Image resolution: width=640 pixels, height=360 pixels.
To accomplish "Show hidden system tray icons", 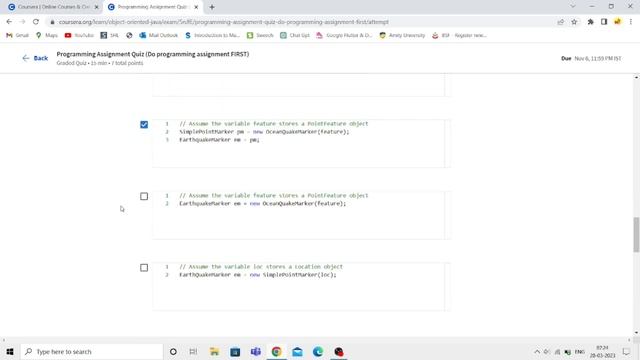I will 537,351.
